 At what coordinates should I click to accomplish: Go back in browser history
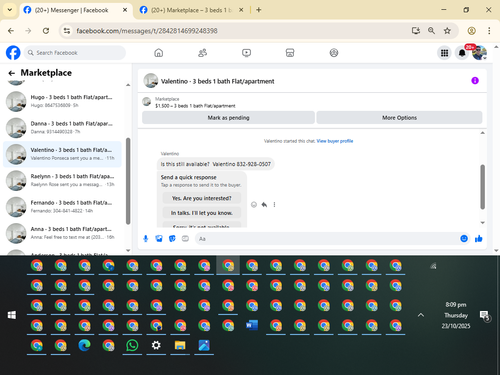point(11,31)
